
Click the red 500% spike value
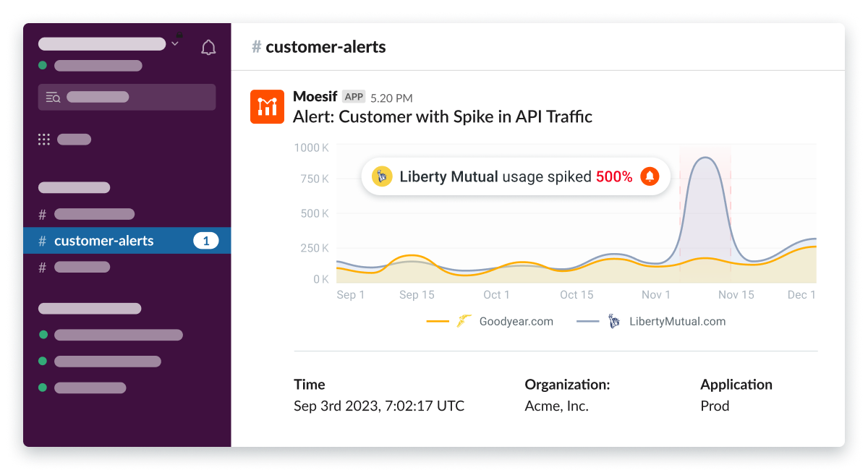tap(614, 176)
